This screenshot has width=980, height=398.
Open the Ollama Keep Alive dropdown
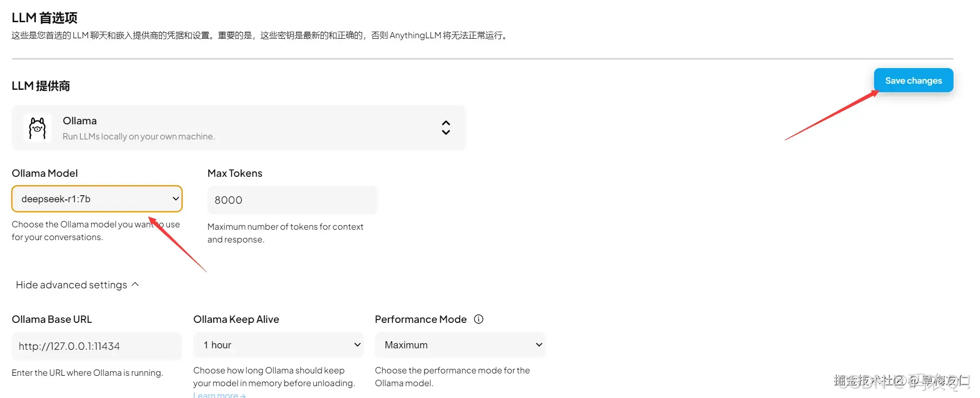pos(279,345)
